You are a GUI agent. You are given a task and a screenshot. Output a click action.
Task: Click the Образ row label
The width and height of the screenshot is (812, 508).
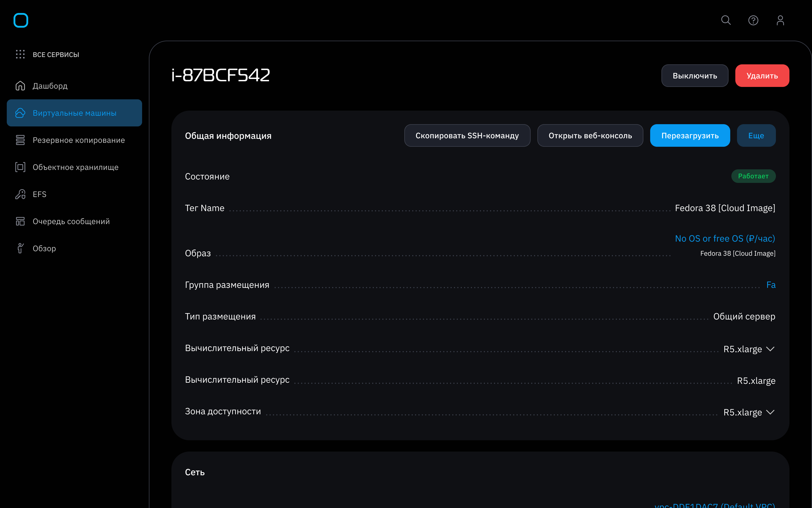tap(198, 253)
